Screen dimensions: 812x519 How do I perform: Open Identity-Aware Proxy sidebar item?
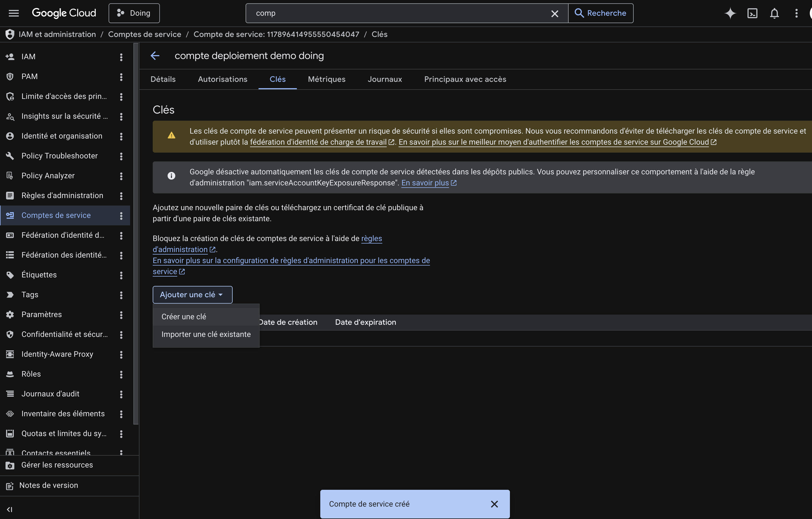pos(57,354)
